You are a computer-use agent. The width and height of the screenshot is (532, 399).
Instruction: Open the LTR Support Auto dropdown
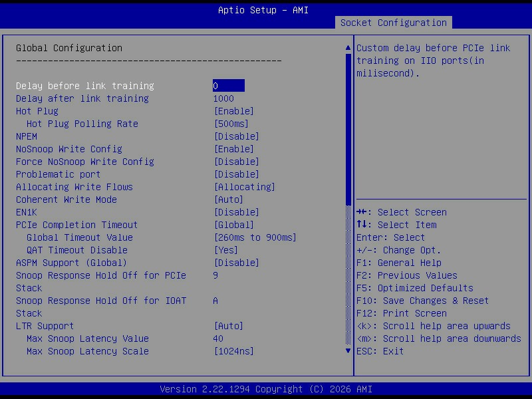pos(228,326)
